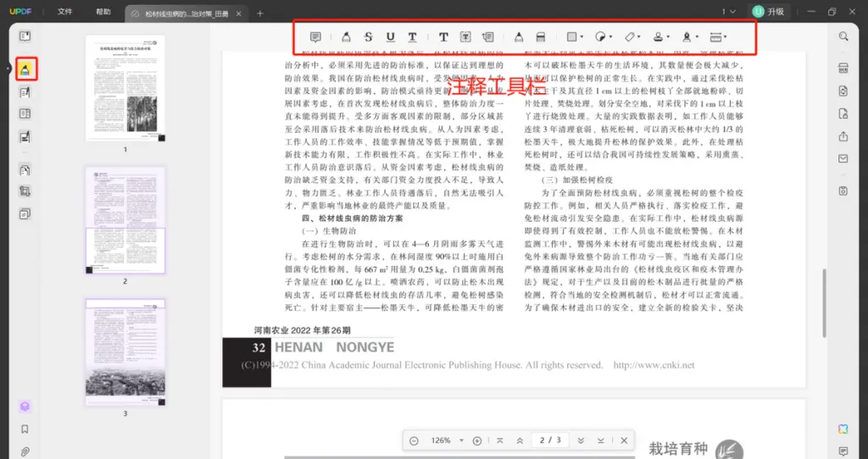868x459 pixels.
Task: Select the underline annotation tool
Action: coord(390,37)
